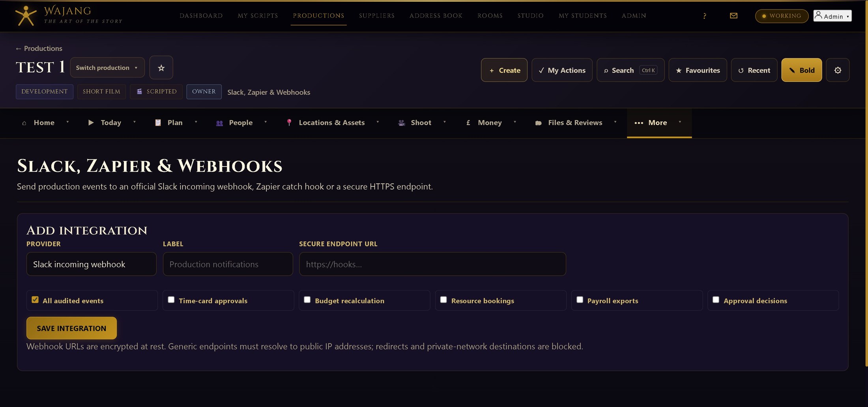
Task: Click the back arrow beside Productions
Action: pos(18,49)
